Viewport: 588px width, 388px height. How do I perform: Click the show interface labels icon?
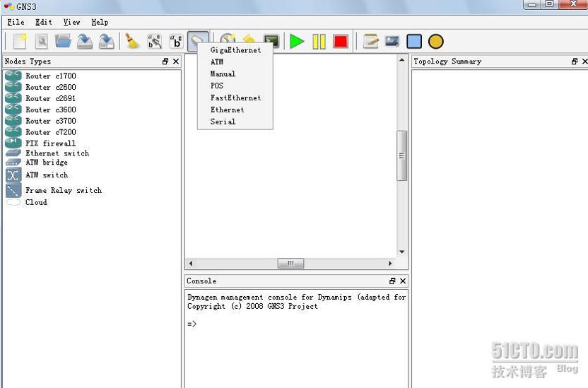point(155,41)
